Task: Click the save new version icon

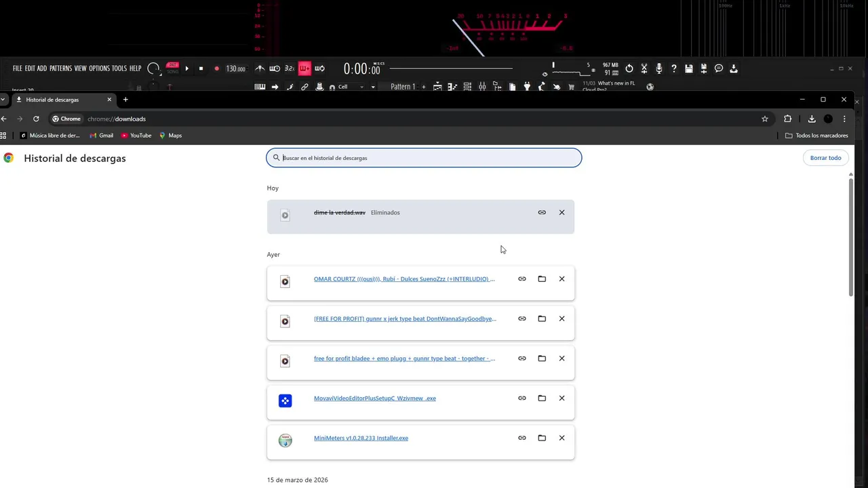Action: [x=704, y=68]
